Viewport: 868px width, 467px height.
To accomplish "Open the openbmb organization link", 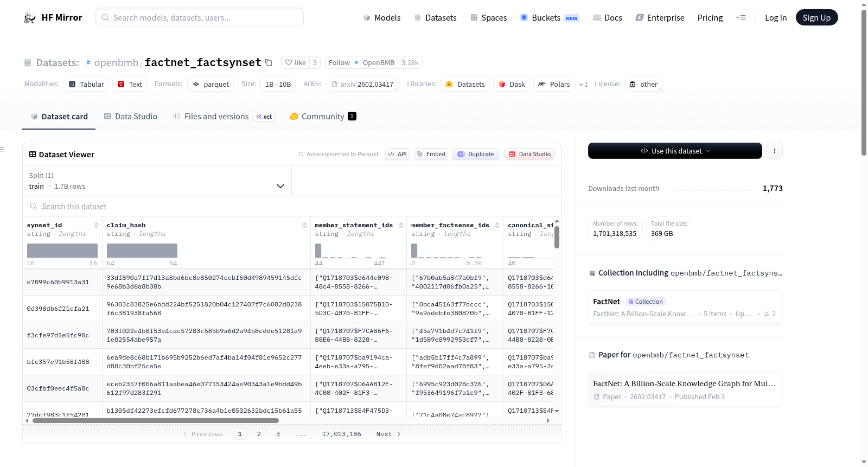I will pyautogui.click(x=116, y=63).
